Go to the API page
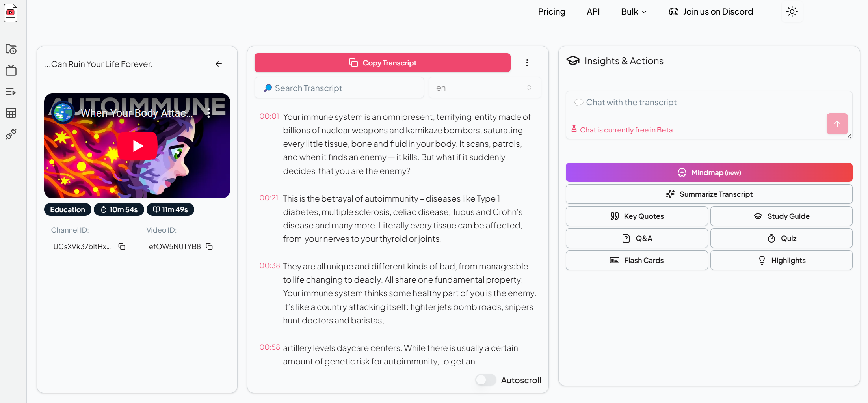The image size is (868, 403). pos(593,12)
